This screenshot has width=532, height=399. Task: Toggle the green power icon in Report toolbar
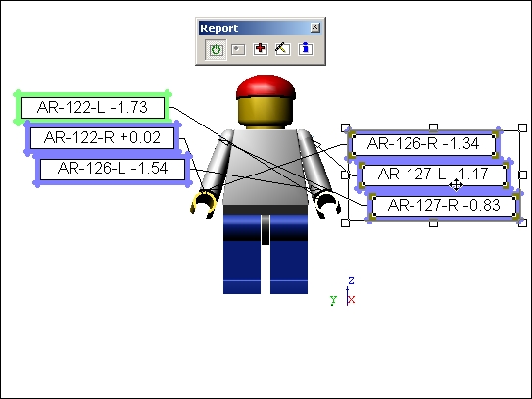216,49
